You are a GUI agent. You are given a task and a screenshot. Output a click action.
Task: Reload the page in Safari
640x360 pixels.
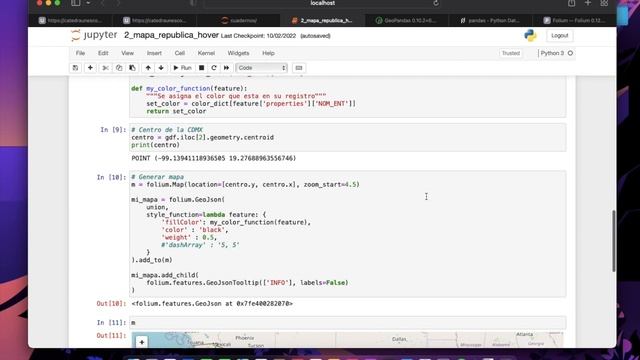436,3
